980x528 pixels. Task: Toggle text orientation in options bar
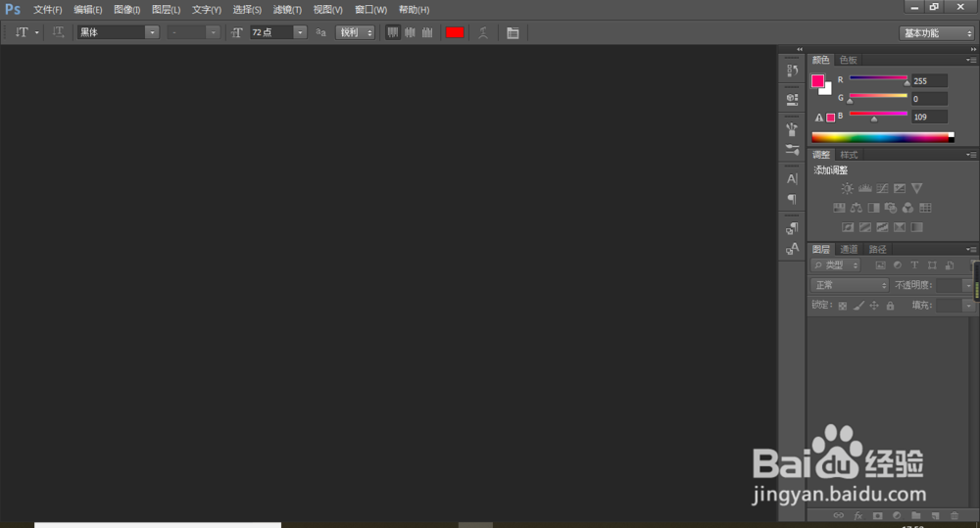coord(58,32)
